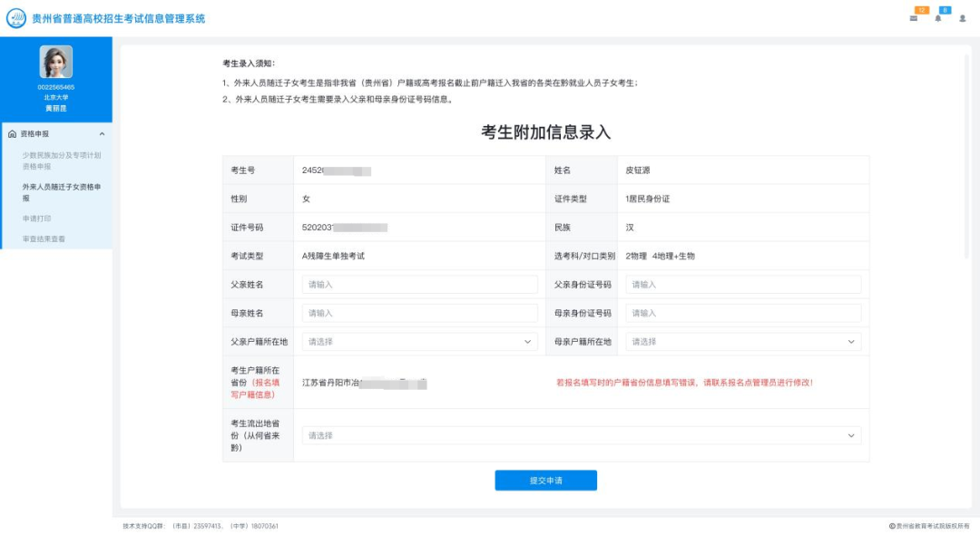Click the user profile icon in top bar
Screen dimensions: 980x535
(x=964, y=18)
